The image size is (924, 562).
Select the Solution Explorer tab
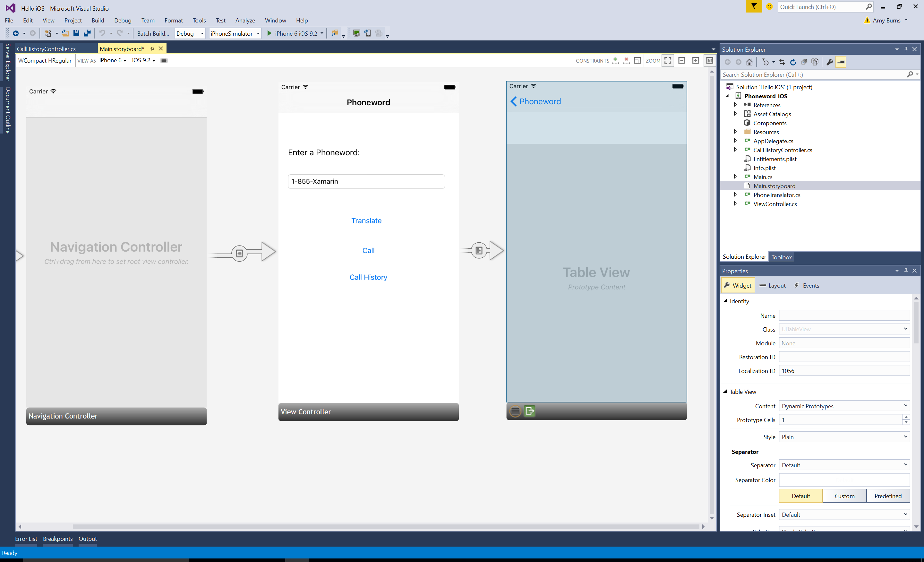pos(743,257)
